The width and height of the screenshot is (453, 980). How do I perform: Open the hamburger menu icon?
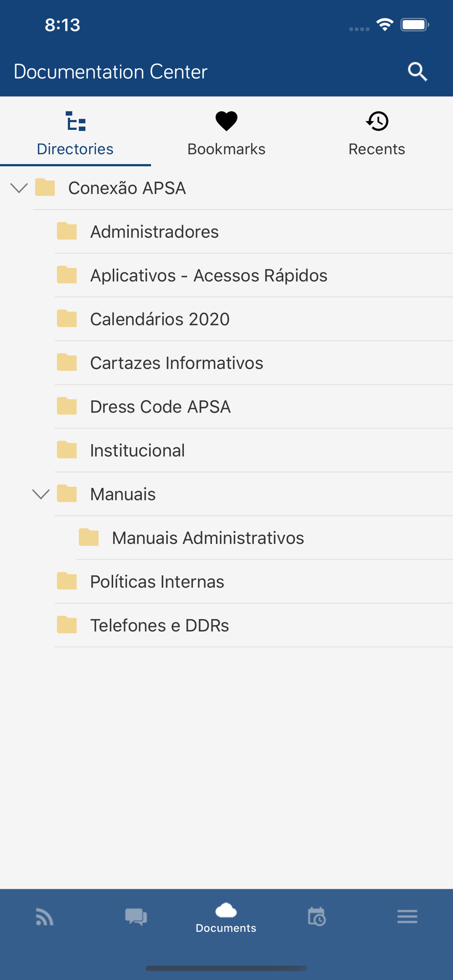407,916
